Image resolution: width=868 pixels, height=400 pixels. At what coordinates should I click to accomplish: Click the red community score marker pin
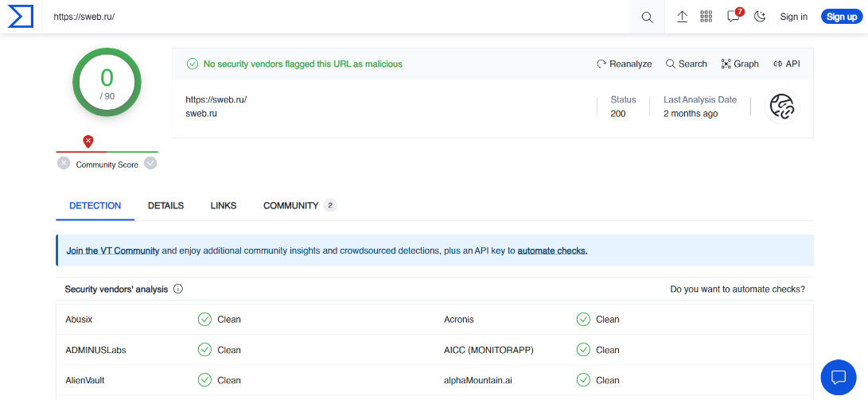(88, 142)
